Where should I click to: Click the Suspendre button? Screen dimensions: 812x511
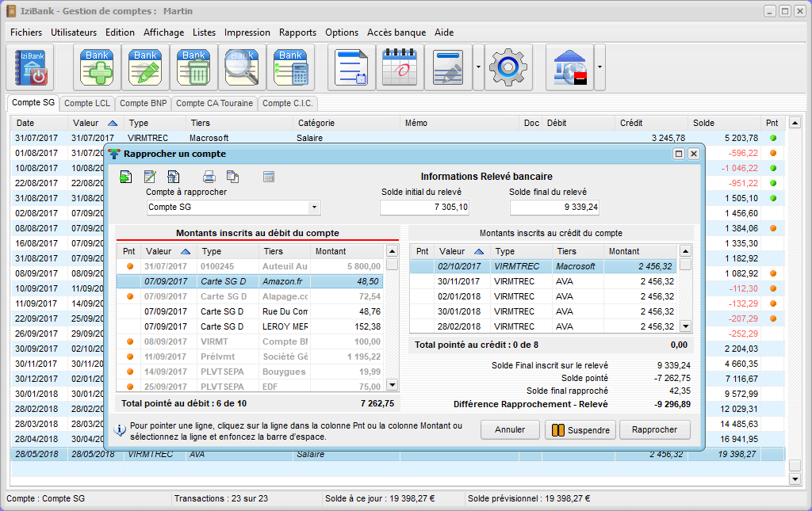[x=580, y=430]
